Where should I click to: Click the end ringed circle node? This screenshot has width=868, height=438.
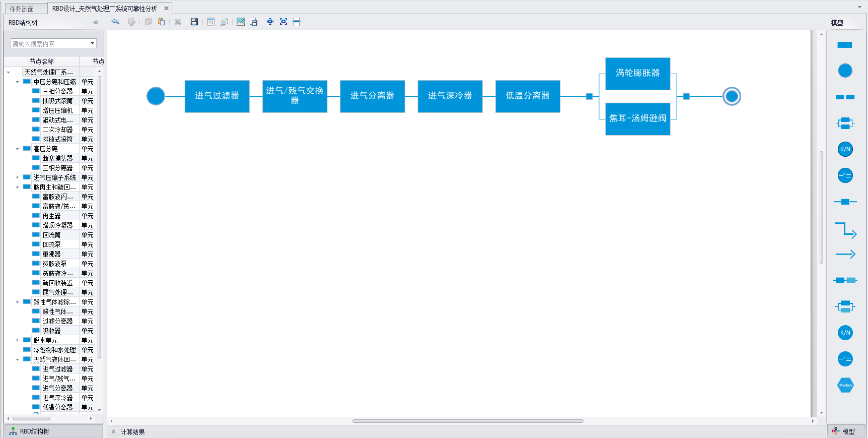(x=732, y=96)
